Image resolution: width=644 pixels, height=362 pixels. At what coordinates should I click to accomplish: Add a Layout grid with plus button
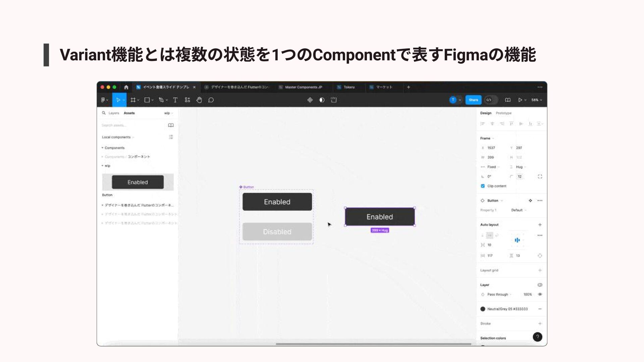coord(540,270)
